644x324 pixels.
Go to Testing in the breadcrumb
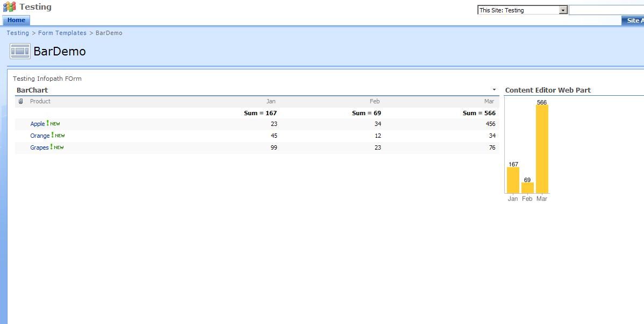18,33
